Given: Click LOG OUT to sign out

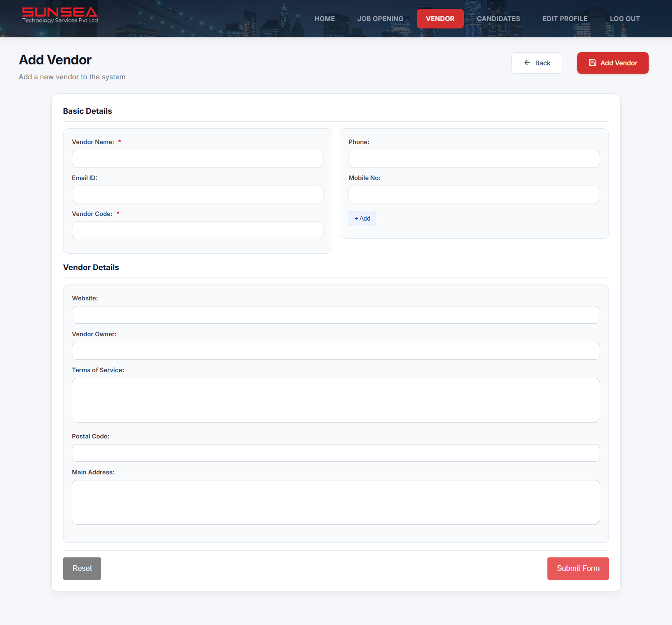Looking at the screenshot, I should click(x=624, y=19).
